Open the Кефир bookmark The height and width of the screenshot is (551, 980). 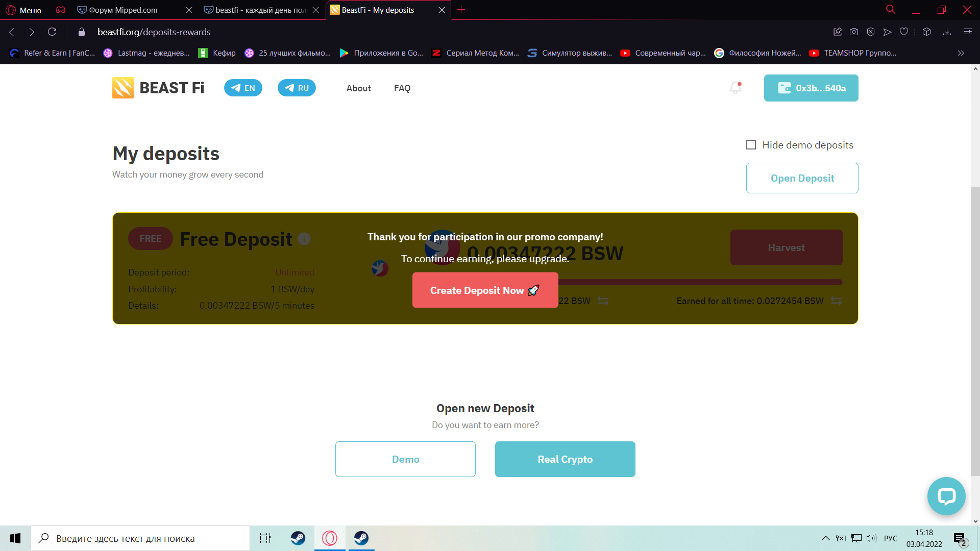click(217, 53)
